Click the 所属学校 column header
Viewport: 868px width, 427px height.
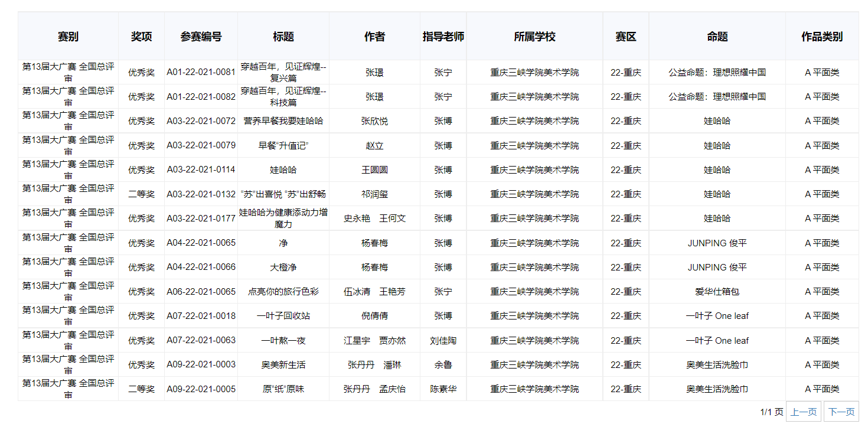point(534,37)
